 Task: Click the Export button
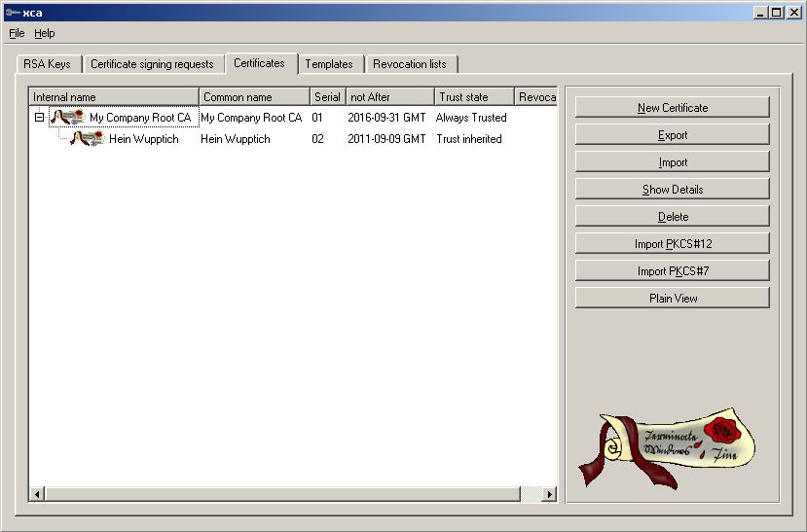point(672,135)
